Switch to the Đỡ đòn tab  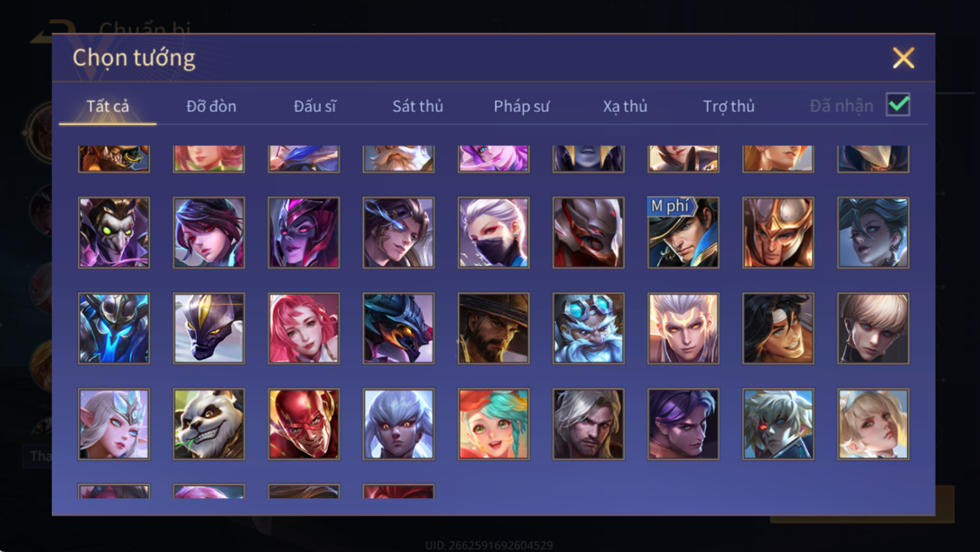[211, 106]
